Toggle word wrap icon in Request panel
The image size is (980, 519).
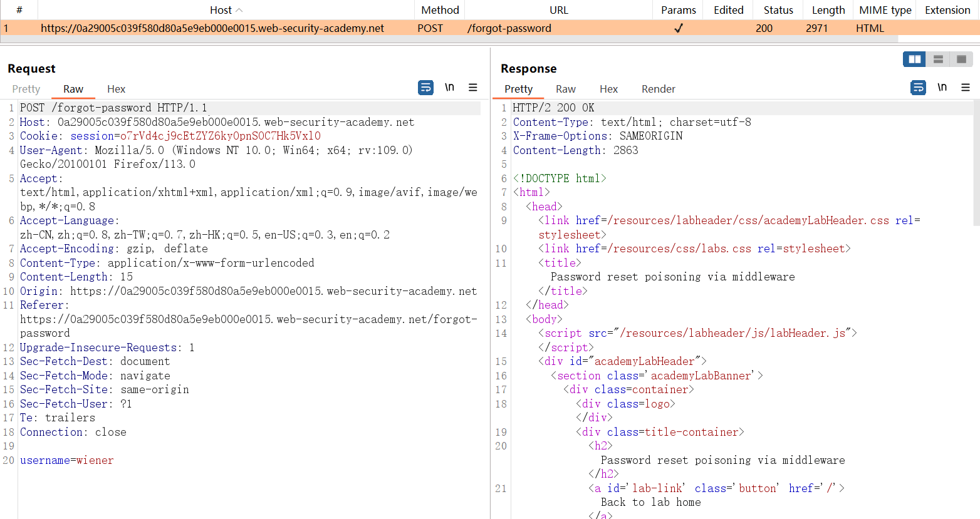pos(425,88)
